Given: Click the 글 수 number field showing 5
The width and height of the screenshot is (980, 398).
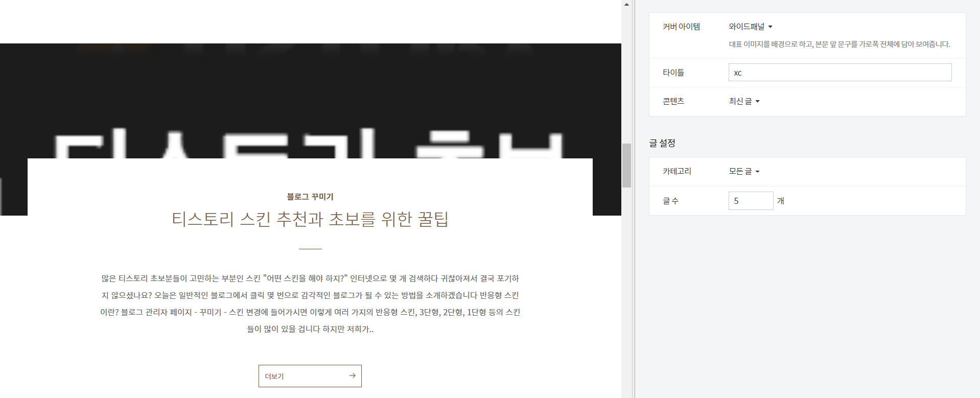Looking at the screenshot, I should (751, 201).
